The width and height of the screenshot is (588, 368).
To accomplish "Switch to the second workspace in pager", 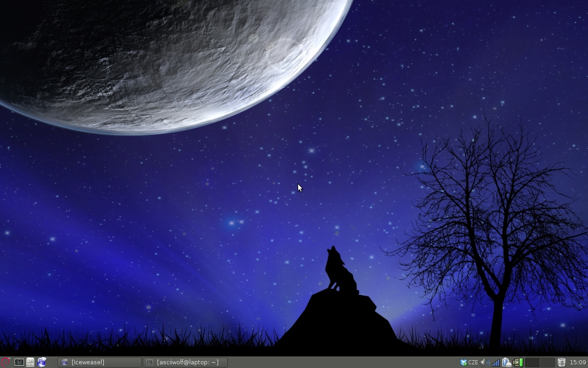I will coord(548,362).
